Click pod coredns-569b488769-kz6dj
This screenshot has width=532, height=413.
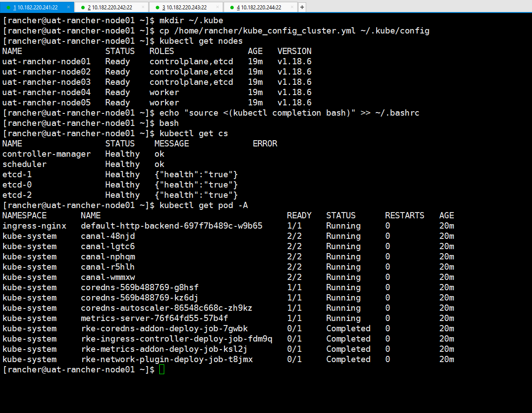click(x=139, y=298)
